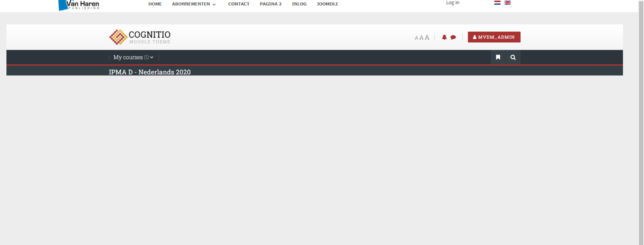Switch language with the UK flag
Image resolution: width=644 pixels, height=245 pixels.
pos(507,3)
